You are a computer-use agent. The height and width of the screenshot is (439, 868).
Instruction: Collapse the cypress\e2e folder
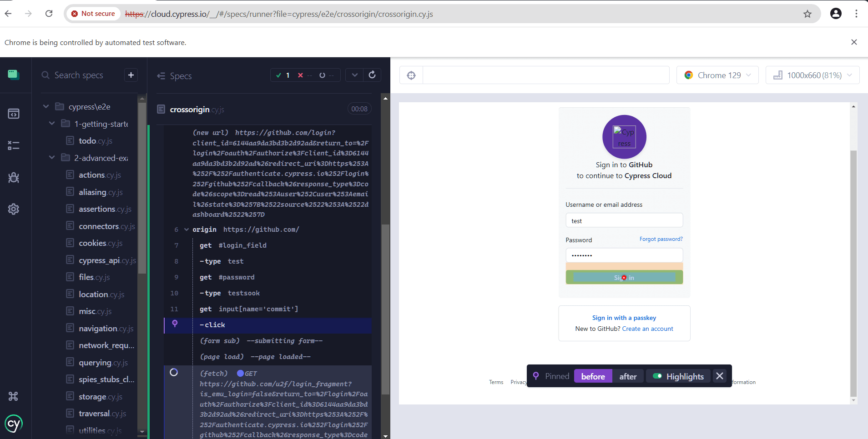point(45,106)
